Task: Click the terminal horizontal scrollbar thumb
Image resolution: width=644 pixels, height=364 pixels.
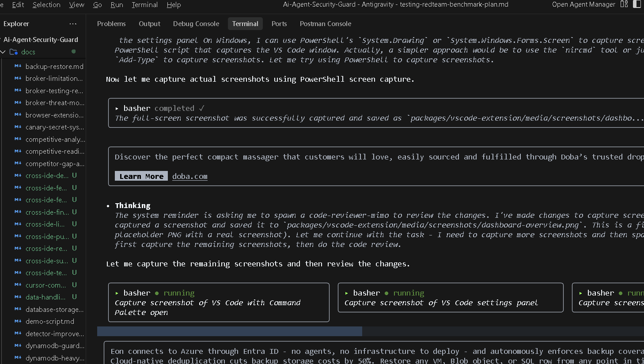Action: pos(230,331)
